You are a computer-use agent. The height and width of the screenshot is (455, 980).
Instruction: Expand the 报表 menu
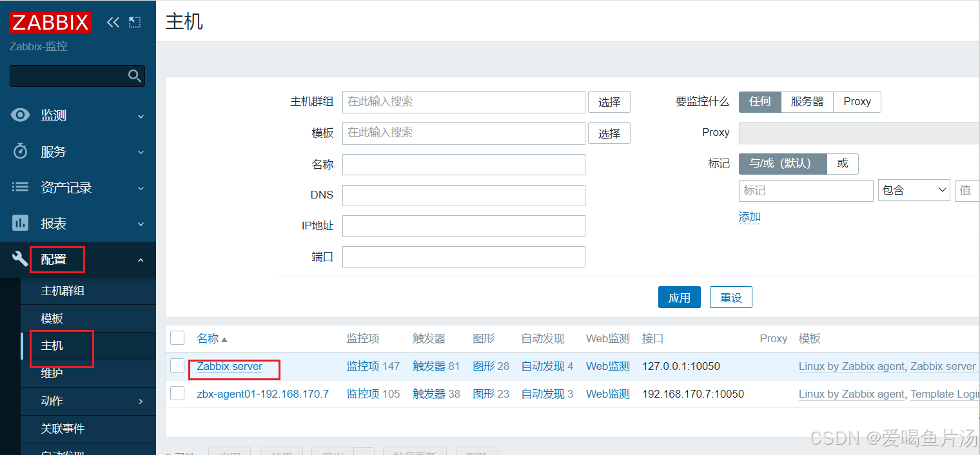[x=141, y=224]
